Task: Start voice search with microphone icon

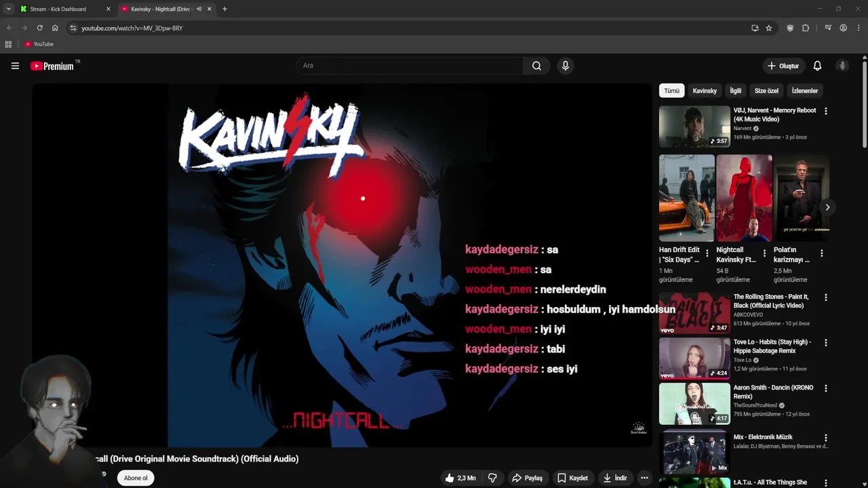Action: pos(566,66)
